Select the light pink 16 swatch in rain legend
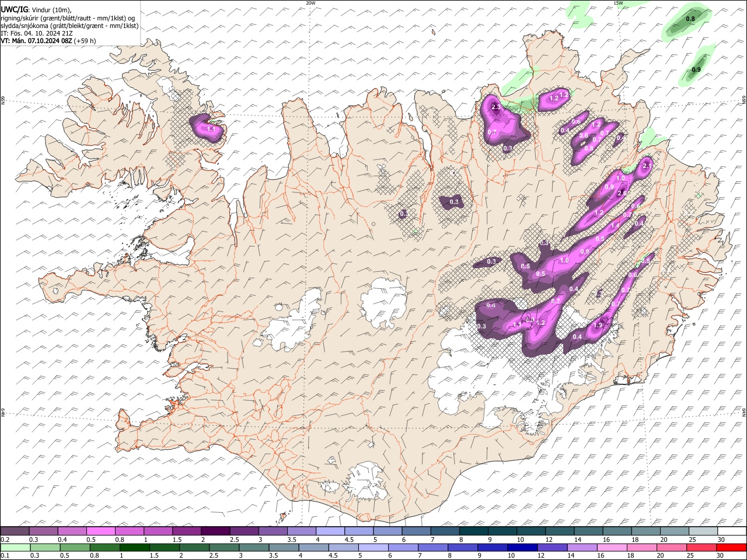 pyautogui.click(x=612, y=547)
